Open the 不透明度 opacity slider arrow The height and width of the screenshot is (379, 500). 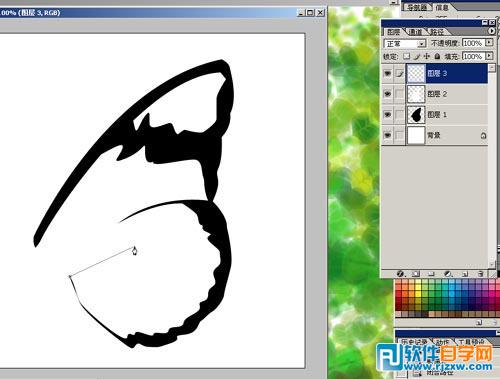click(x=489, y=43)
